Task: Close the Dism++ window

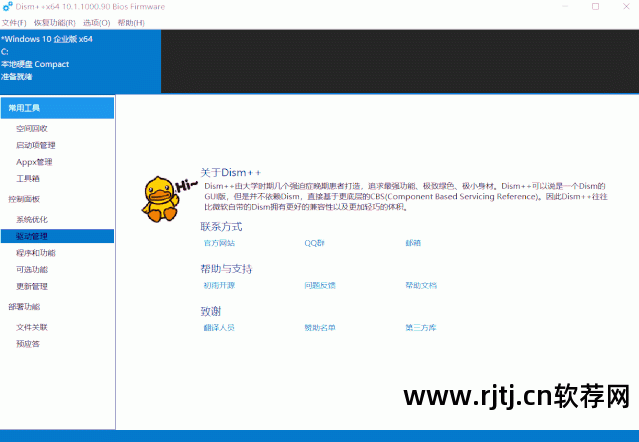Action: [626, 7]
